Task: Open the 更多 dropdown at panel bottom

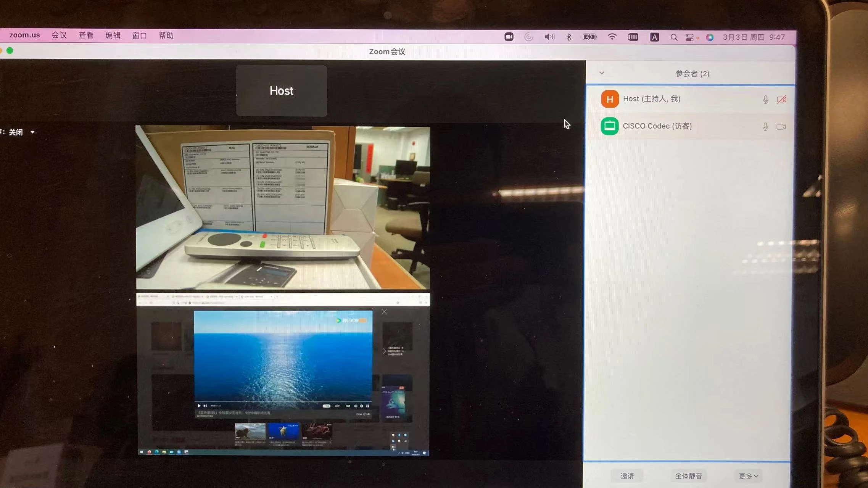Action: (x=748, y=476)
